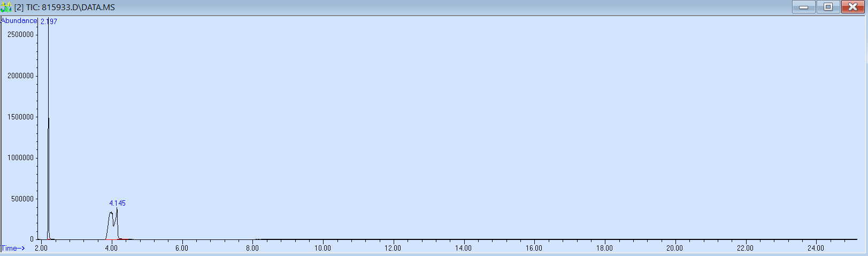Click the 2500000 abundance axis value

point(20,34)
